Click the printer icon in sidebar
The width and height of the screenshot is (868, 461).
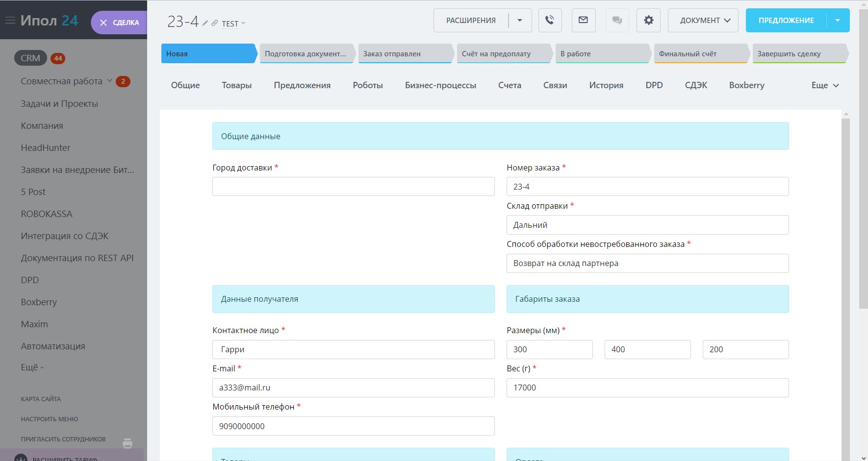pyautogui.click(x=128, y=443)
